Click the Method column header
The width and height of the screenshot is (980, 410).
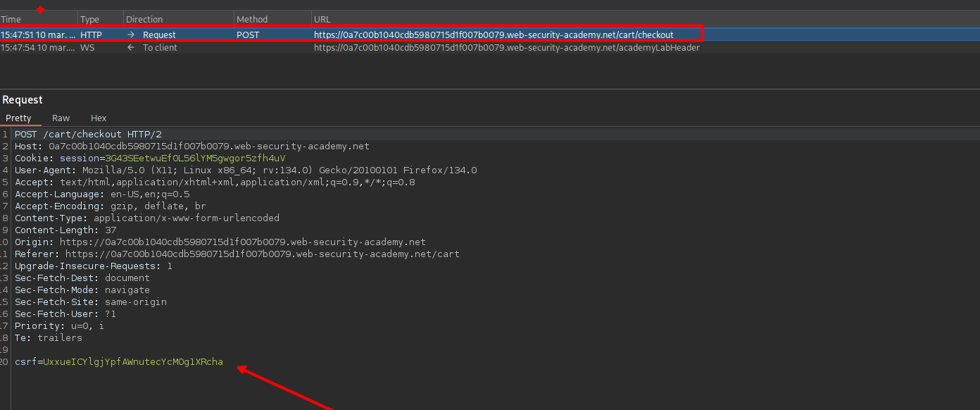pos(252,20)
